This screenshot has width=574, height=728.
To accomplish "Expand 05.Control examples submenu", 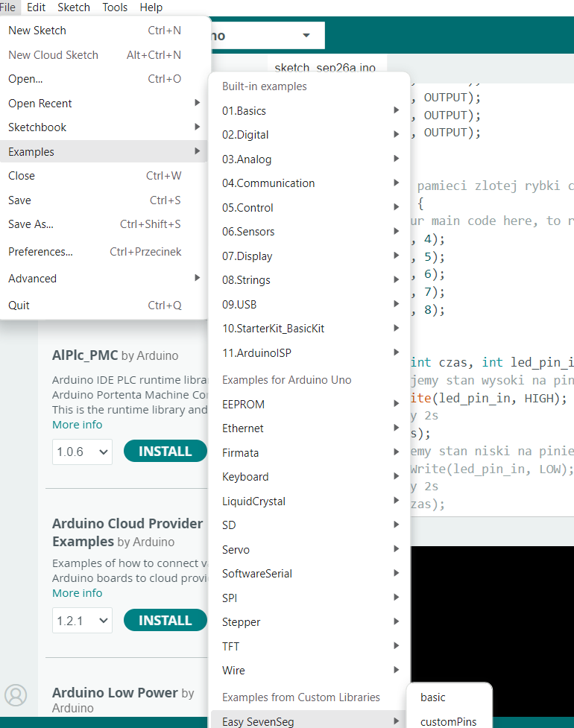I will 310,208.
